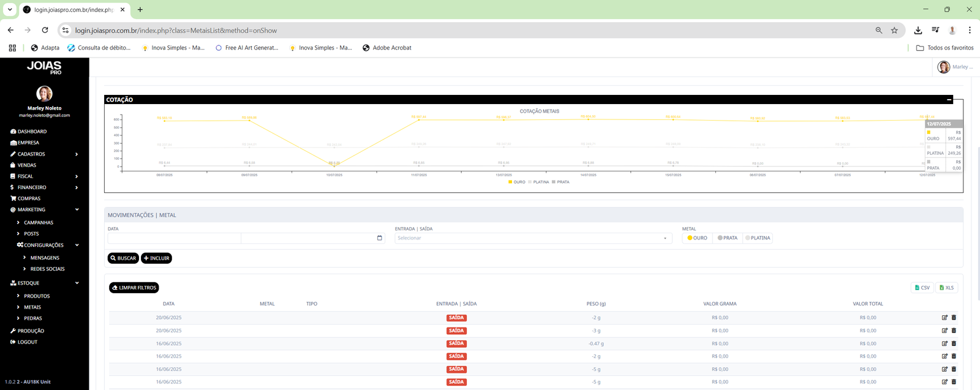Viewport: 980px width, 390px height.
Task: Open browser downloads icon
Action: click(918, 30)
